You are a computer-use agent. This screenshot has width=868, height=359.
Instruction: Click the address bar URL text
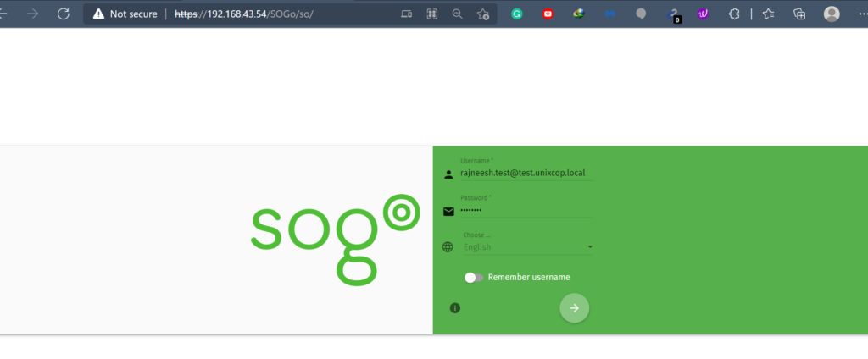(244, 14)
